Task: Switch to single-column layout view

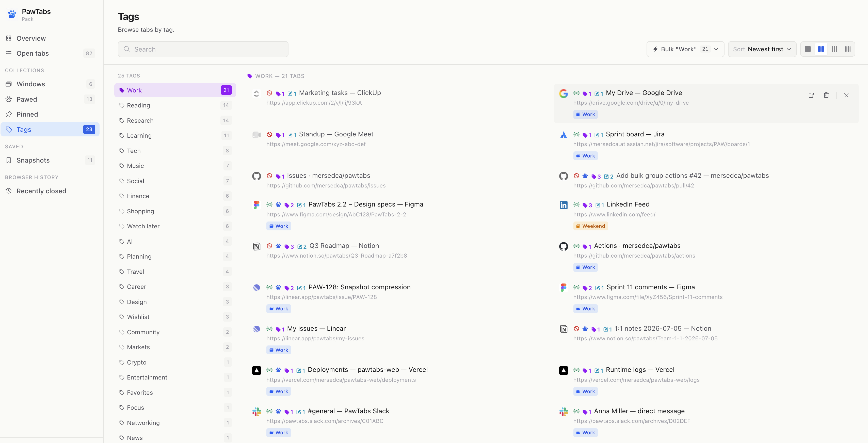Action: pos(808,49)
